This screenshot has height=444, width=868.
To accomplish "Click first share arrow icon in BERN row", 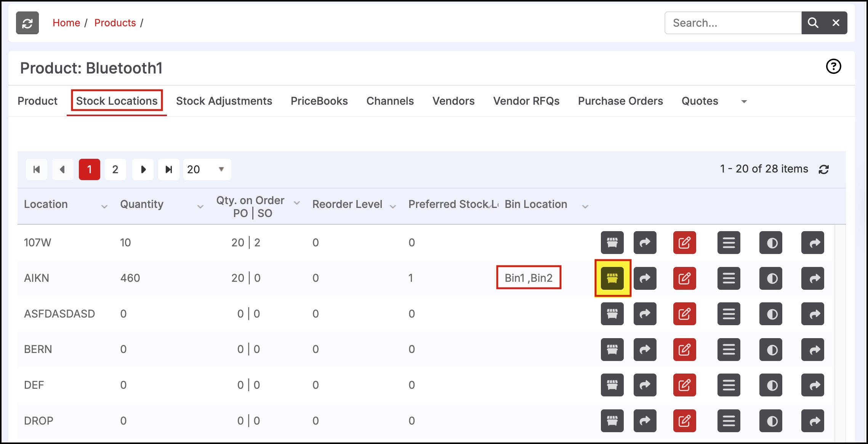I will 645,350.
